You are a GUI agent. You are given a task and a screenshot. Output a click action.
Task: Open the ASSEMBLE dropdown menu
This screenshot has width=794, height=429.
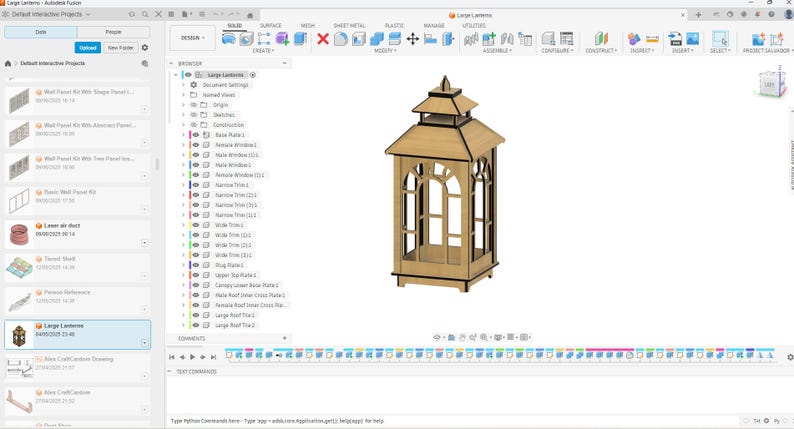click(x=497, y=51)
